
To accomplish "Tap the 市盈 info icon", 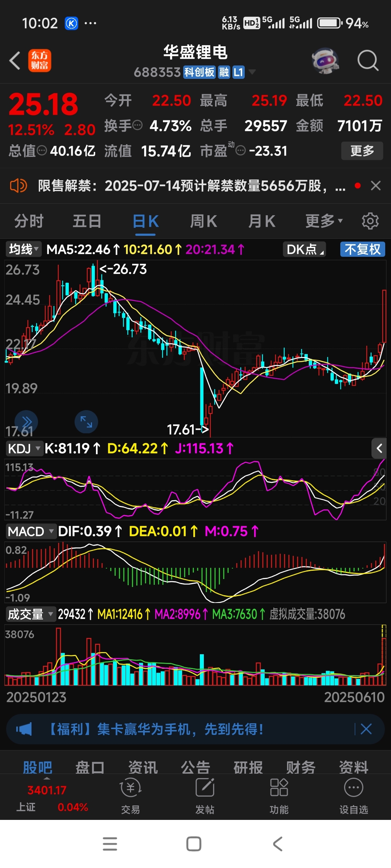I will (241, 150).
